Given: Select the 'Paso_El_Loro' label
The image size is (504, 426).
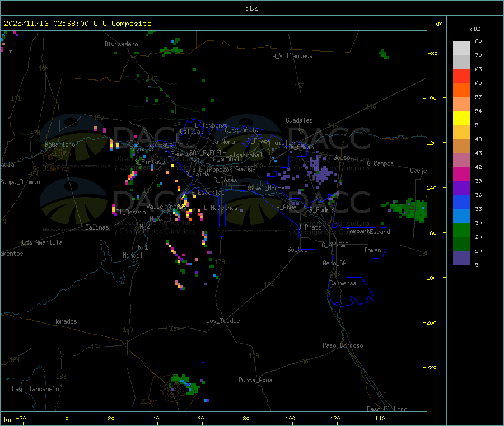Looking at the screenshot, I should (387, 409).
